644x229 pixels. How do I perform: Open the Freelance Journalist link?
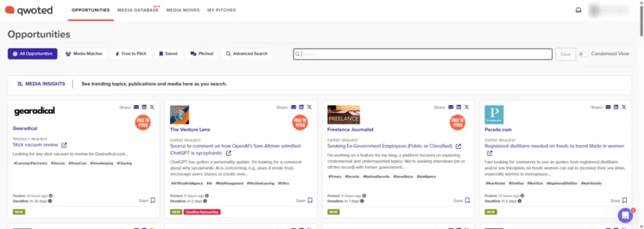tap(350, 130)
